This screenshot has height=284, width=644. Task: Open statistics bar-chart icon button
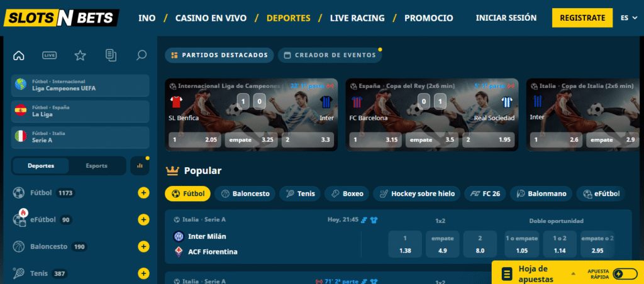point(140,166)
